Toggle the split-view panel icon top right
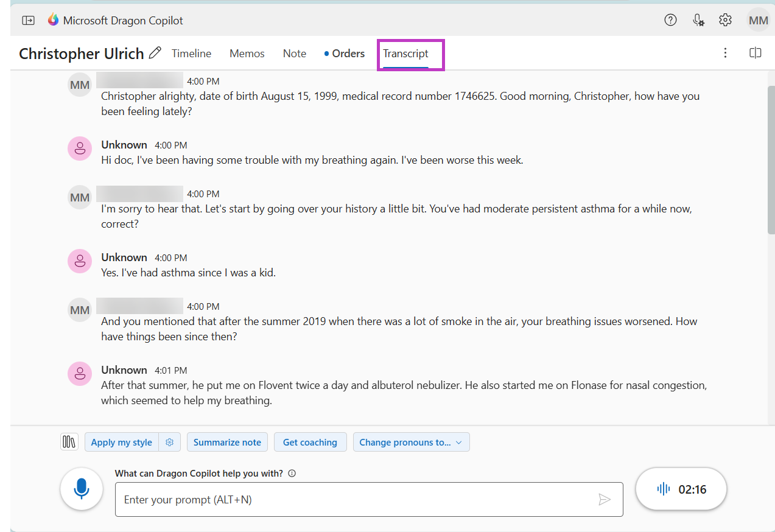 (x=755, y=53)
